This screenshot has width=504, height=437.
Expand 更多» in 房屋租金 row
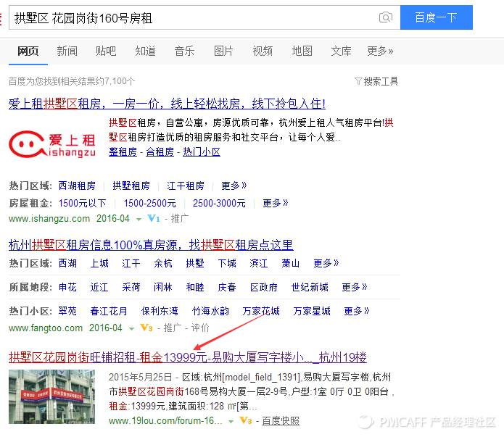tap(276, 203)
